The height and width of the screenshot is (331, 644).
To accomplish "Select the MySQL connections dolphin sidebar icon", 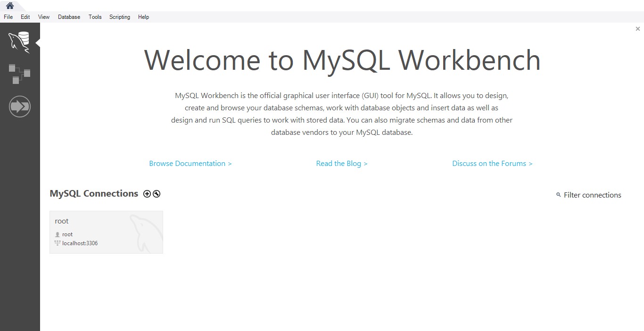I will (x=19, y=42).
